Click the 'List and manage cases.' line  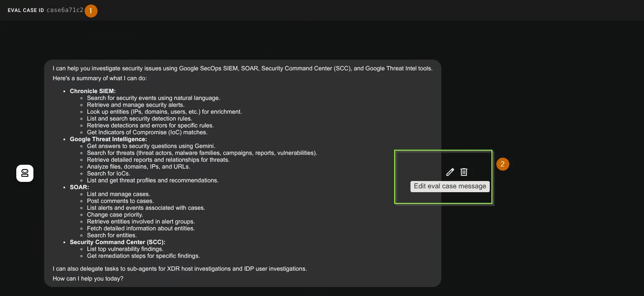pyautogui.click(x=119, y=194)
